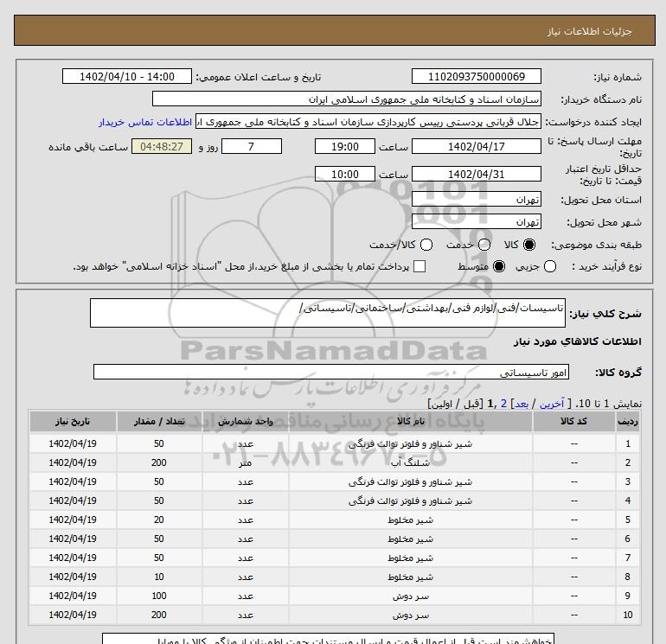The height and width of the screenshot is (644, 666).
Task: Click the buyer organization name field
Action: coord(347,99)
